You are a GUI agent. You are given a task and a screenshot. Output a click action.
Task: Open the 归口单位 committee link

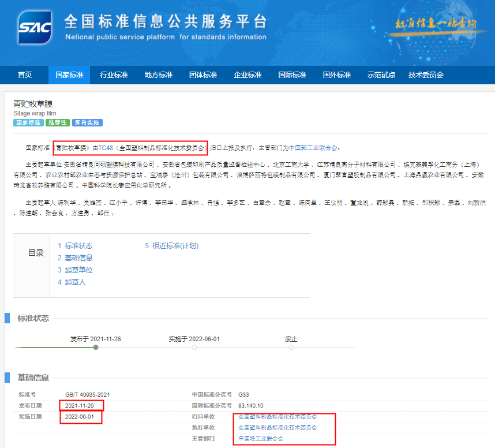(x=277, y=416)
